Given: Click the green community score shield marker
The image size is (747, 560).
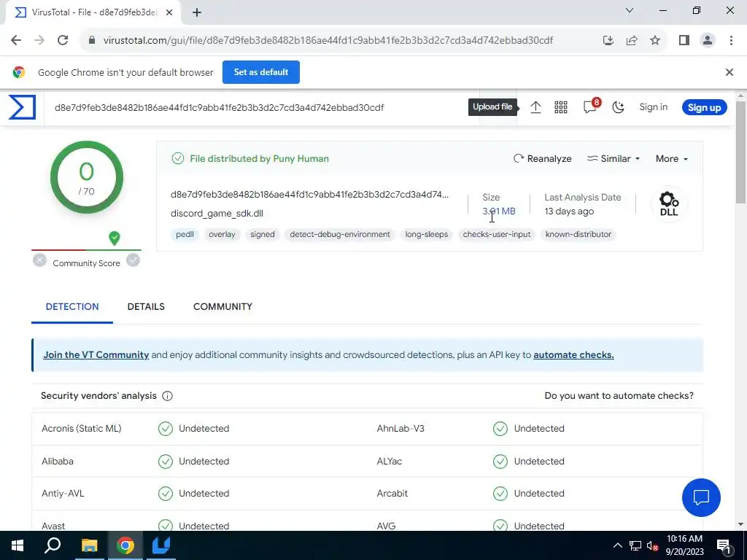Looking at the screenshot, I should (x=115, y=238).
